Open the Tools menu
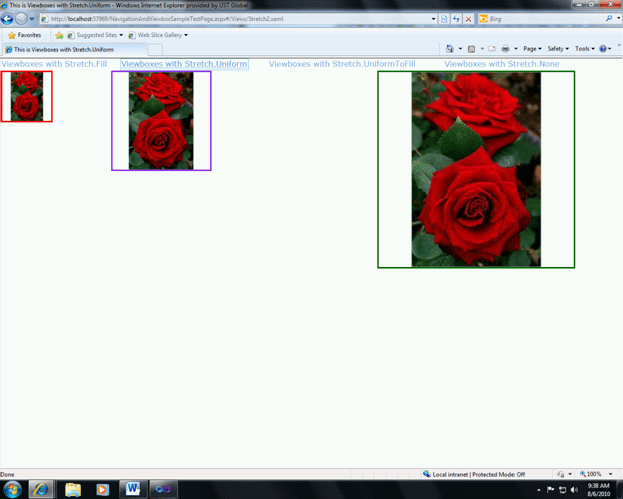Viewport: 623px width, 499px height. pyautogui.click(x=584, y=48)
